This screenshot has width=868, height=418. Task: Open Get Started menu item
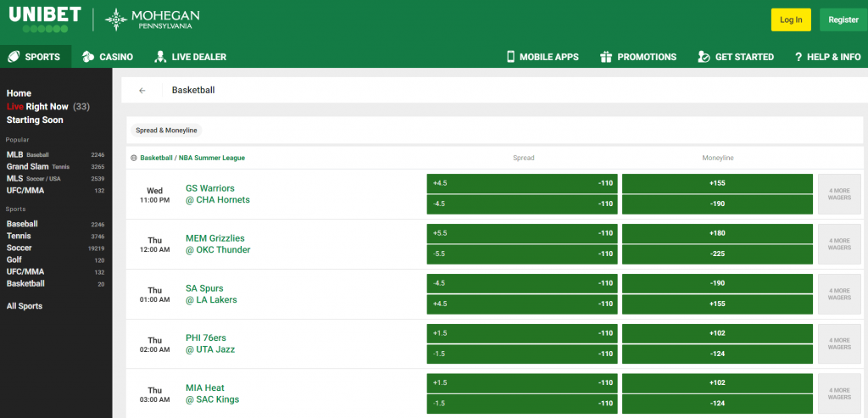click(736, 57)
